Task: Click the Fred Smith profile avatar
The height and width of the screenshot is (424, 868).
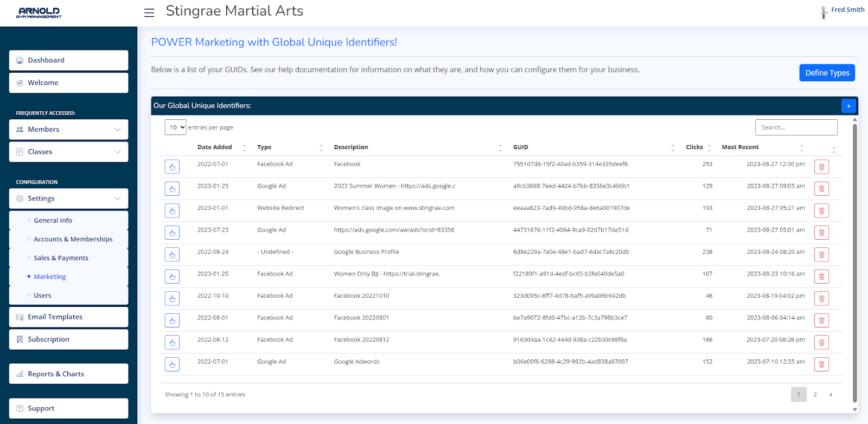Action: coord(824,12)
